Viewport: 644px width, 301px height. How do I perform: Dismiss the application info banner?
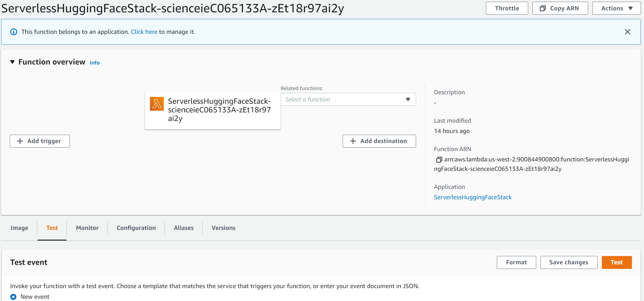[x=627, y=32]
